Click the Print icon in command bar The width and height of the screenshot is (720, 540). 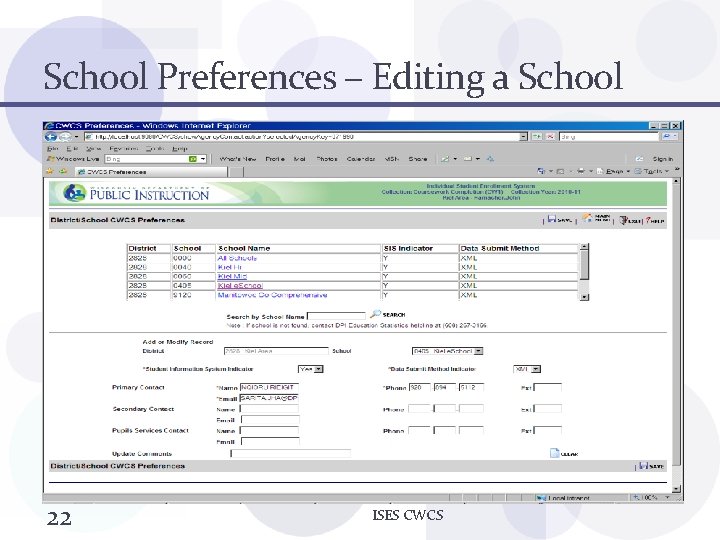tap(581, 171)
